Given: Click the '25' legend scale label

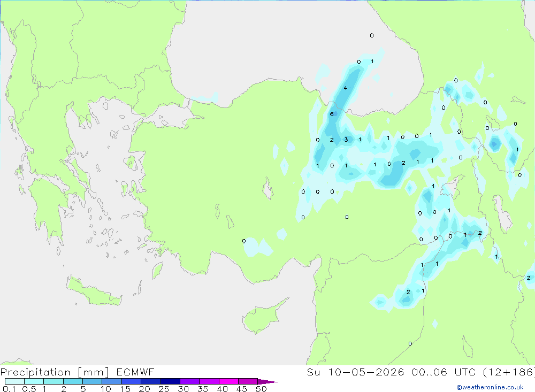Looking at the screenshot, I should 164,389.
